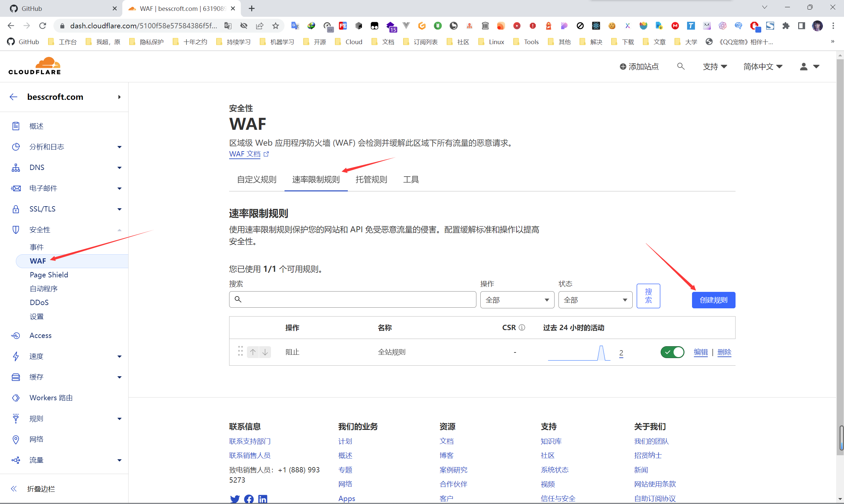Open the Linux bookmarks folder
This screenshot has width=844, height=504.
[492, 42]
